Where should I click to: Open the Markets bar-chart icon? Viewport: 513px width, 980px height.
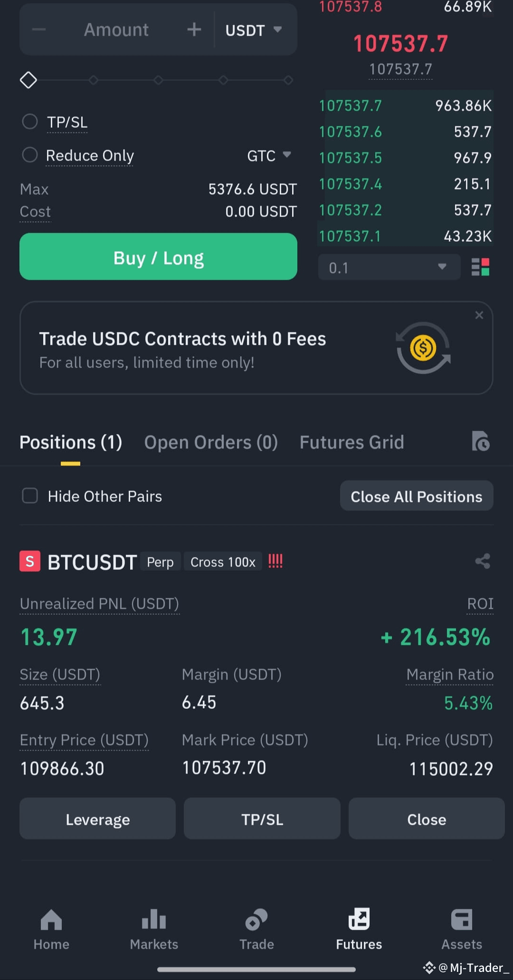[154, 919]
